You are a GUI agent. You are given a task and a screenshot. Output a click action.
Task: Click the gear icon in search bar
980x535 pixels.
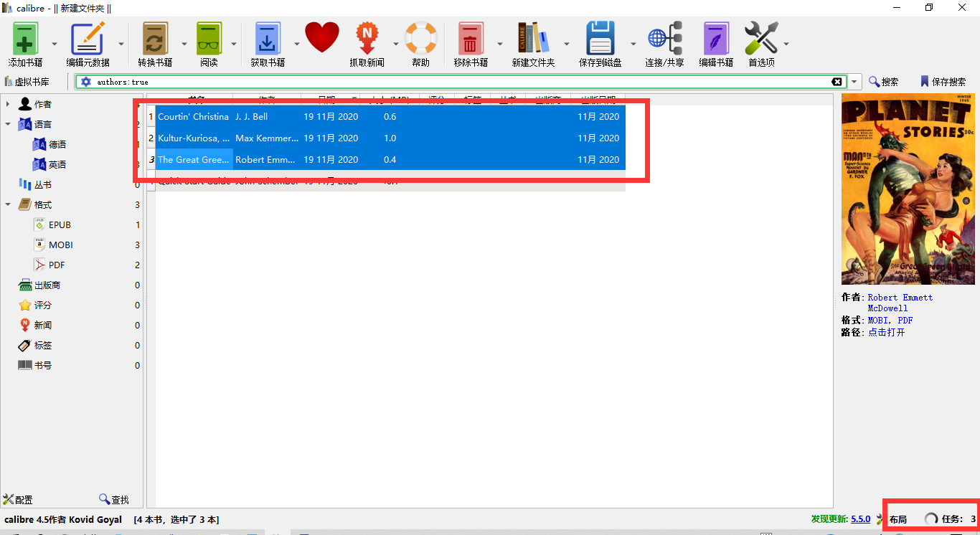[86, 82]
